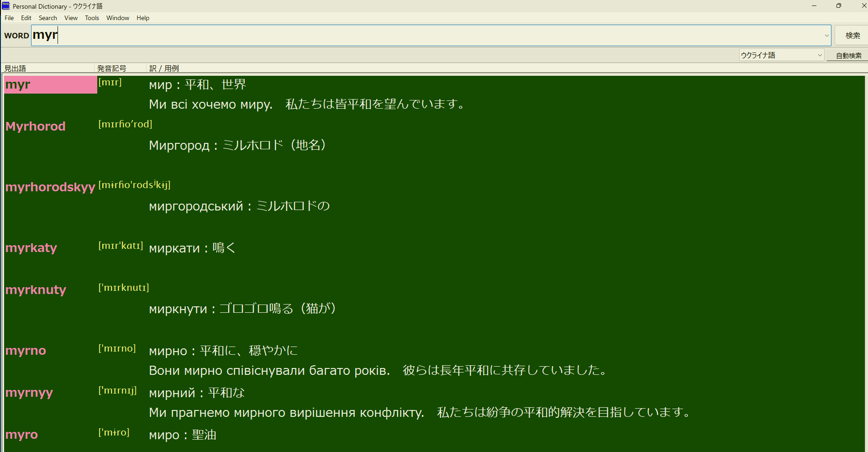The height and width of the screenshot is (452, 868).
Task: Select the myrnyy headword entry
Action: tap(29, 393)
